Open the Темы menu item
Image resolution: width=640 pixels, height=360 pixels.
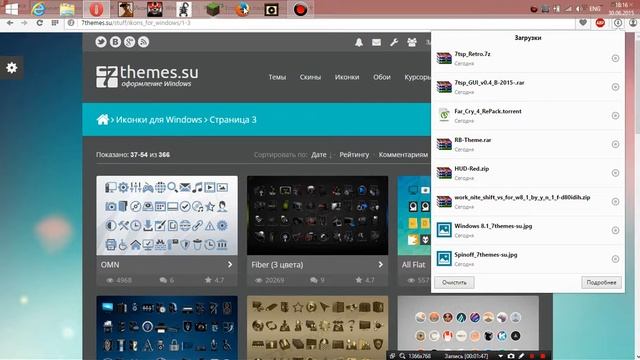277,77
